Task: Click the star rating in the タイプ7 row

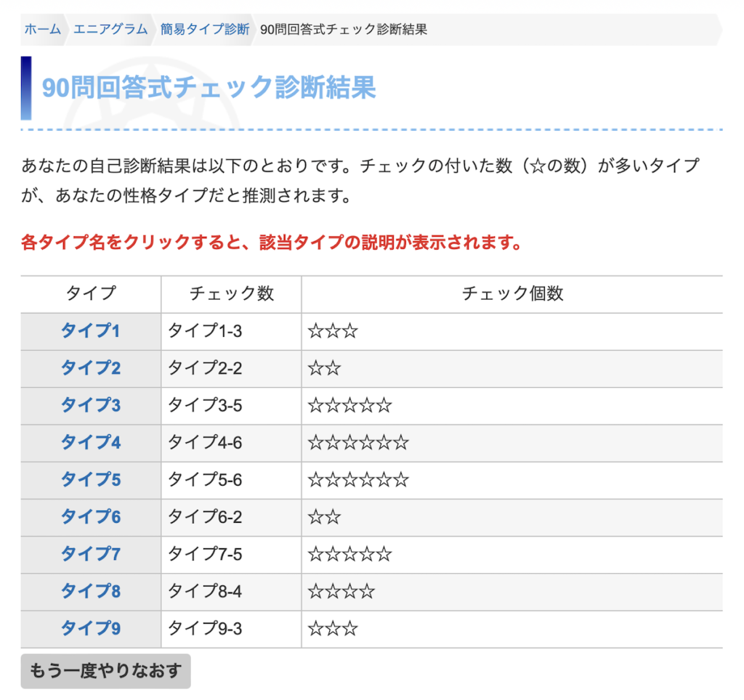Action: point(349,555)
